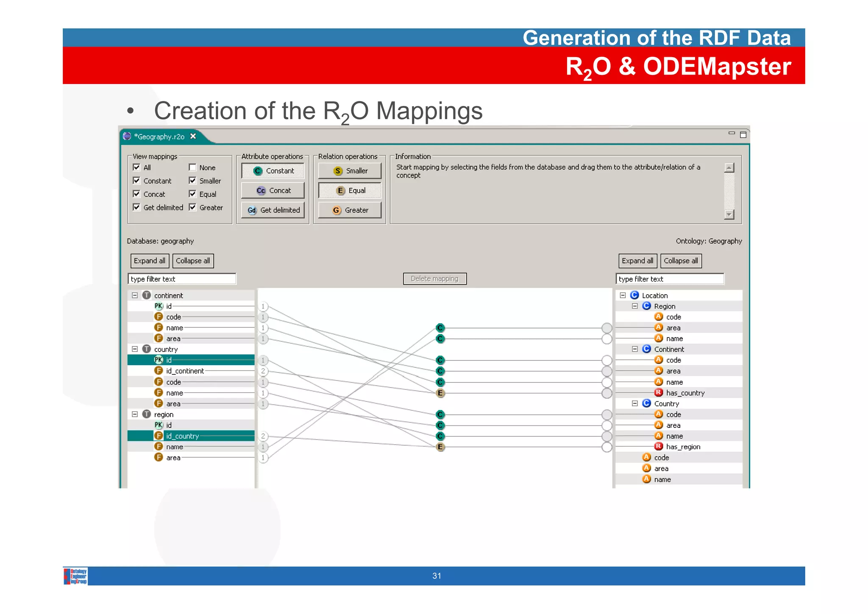Uncheck the Greater view mappings checkbox
Image resolution: width=868 pixels, height=614 pixels.
click(192, 207)
